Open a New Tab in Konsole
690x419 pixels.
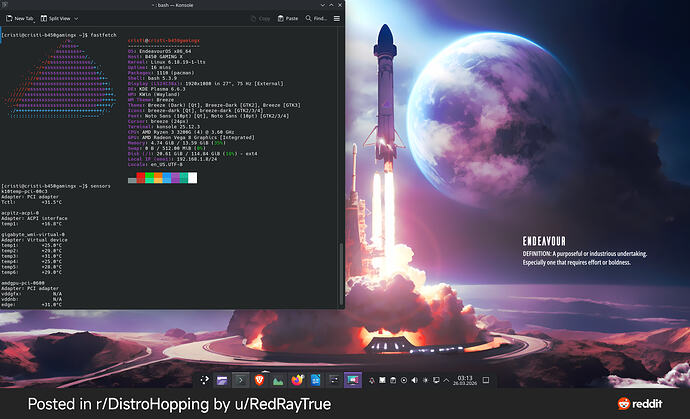[x=20, y=18]
